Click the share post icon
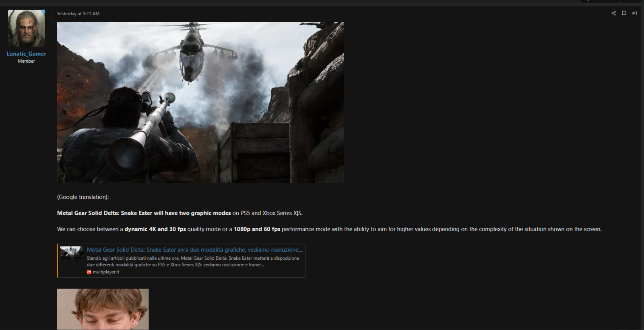Screen dimensions: 644x330 [x=613, y=13]
